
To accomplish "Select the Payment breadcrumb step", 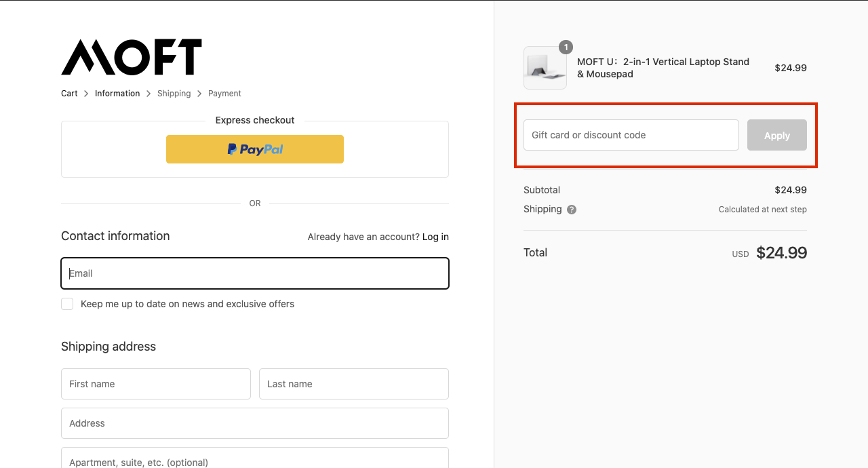I will pyautogui.click(x=224, y=94).
